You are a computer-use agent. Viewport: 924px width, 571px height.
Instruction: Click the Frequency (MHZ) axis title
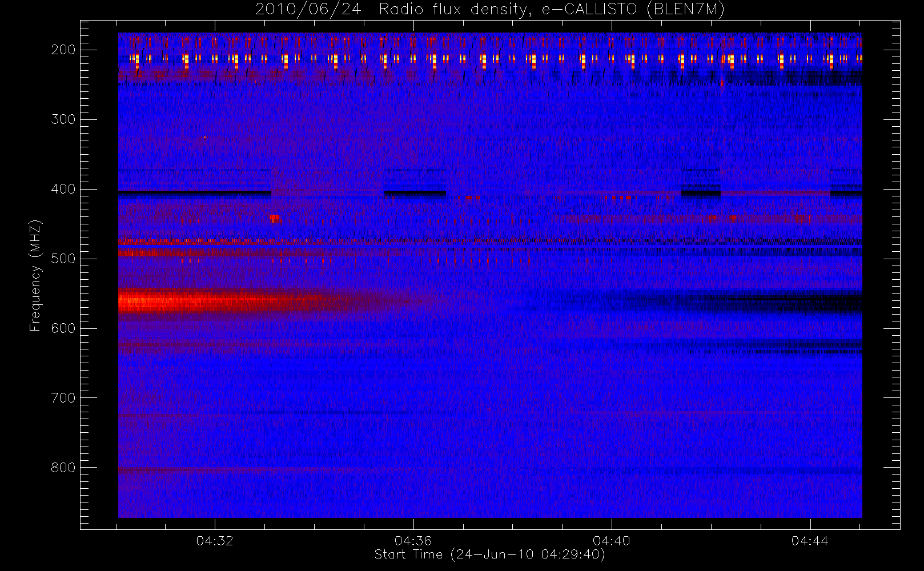click(35, 275)
